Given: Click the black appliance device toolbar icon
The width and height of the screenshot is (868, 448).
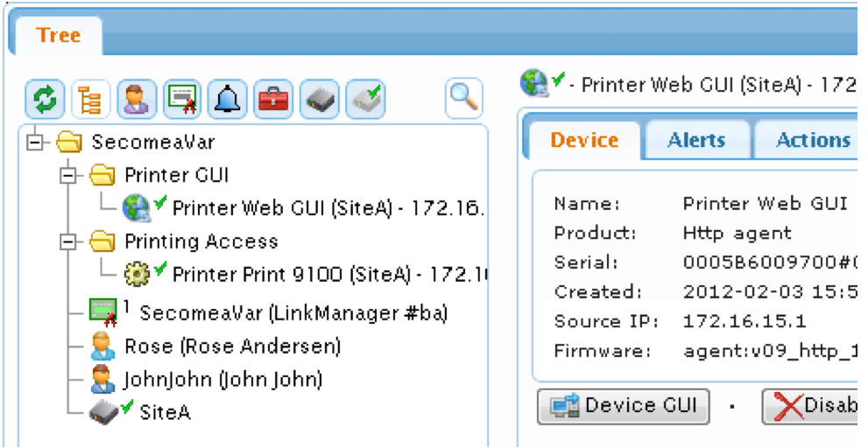Looking at the screenshot, I should point(320,100).
